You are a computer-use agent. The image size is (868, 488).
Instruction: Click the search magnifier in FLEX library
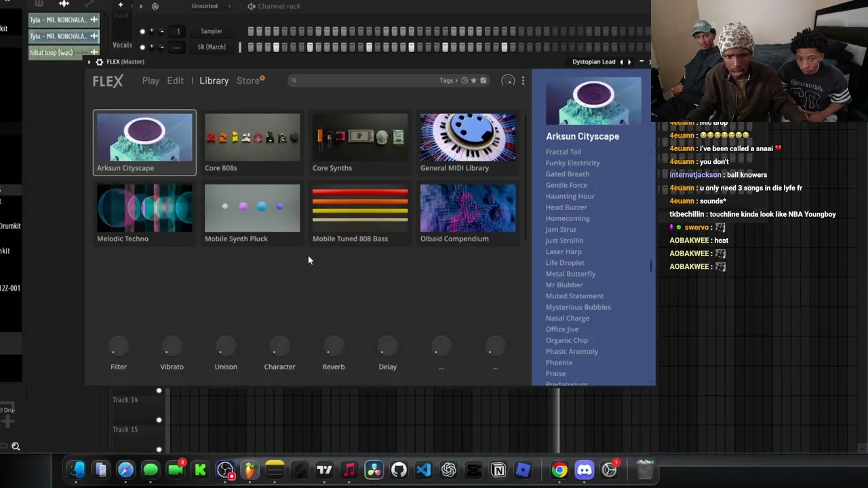(294, 81)
